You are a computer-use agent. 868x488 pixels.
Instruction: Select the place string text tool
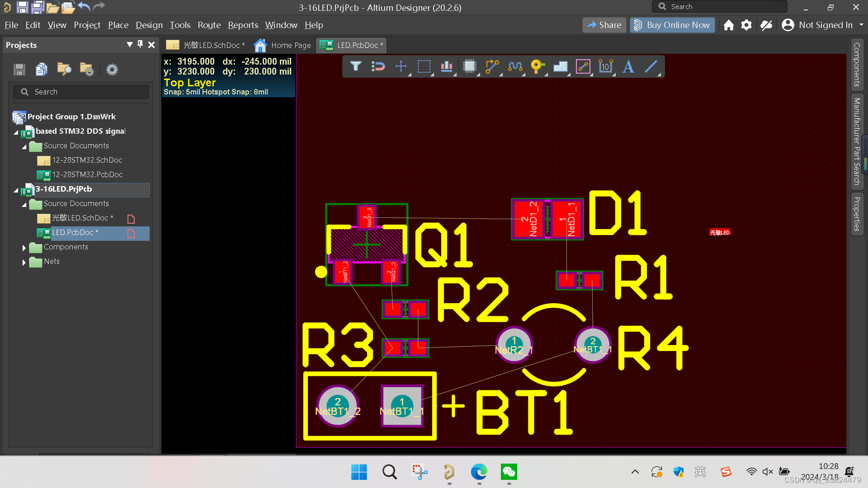coord(628,66)
